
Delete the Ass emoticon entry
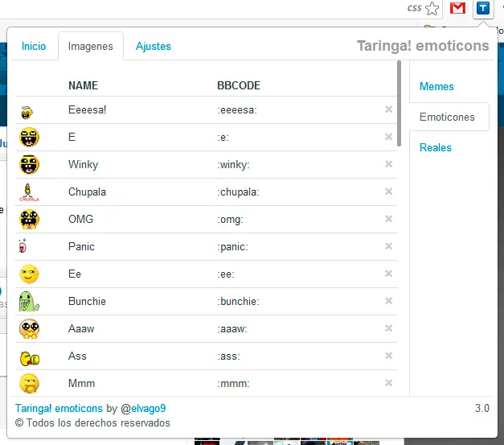[388, 356]
